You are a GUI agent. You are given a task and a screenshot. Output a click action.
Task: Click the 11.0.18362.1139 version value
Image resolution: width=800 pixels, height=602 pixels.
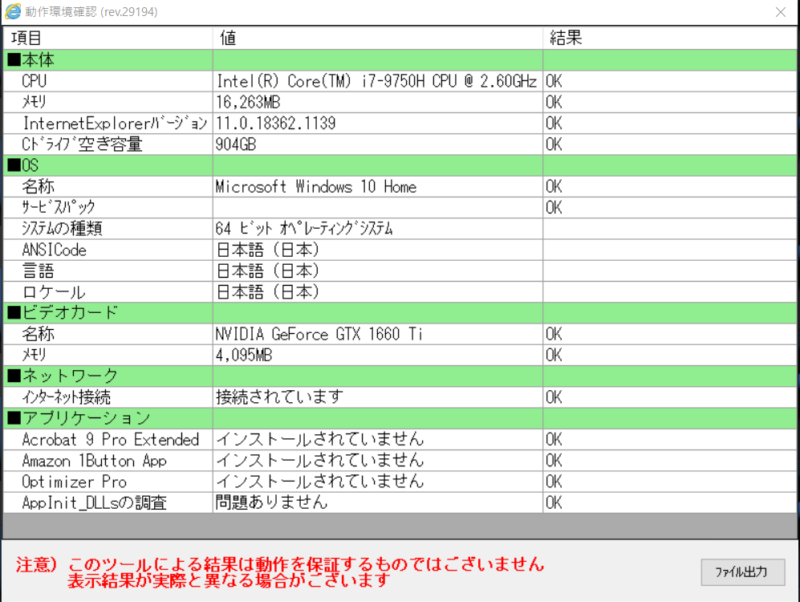[276, 123]
